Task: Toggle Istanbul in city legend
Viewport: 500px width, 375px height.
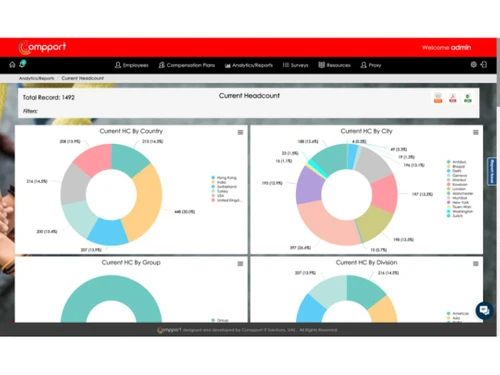Action: [x=457, y=180]
